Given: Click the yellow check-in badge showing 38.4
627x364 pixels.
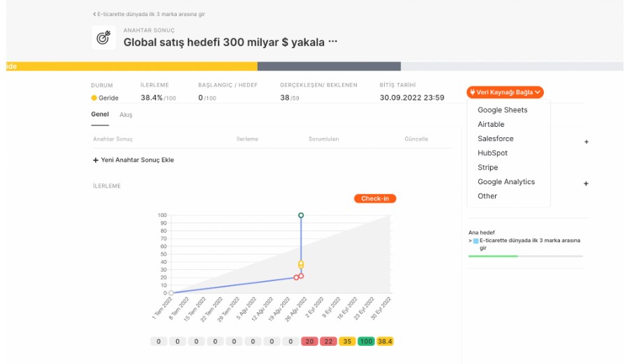Looking at the screenshot, I should tap(385, 342).
